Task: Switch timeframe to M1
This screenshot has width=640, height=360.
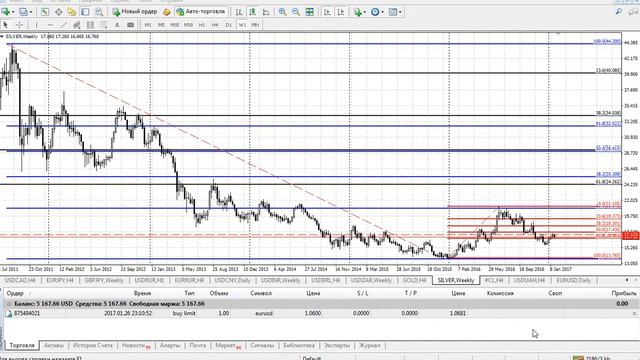Action: coord(148,25)
